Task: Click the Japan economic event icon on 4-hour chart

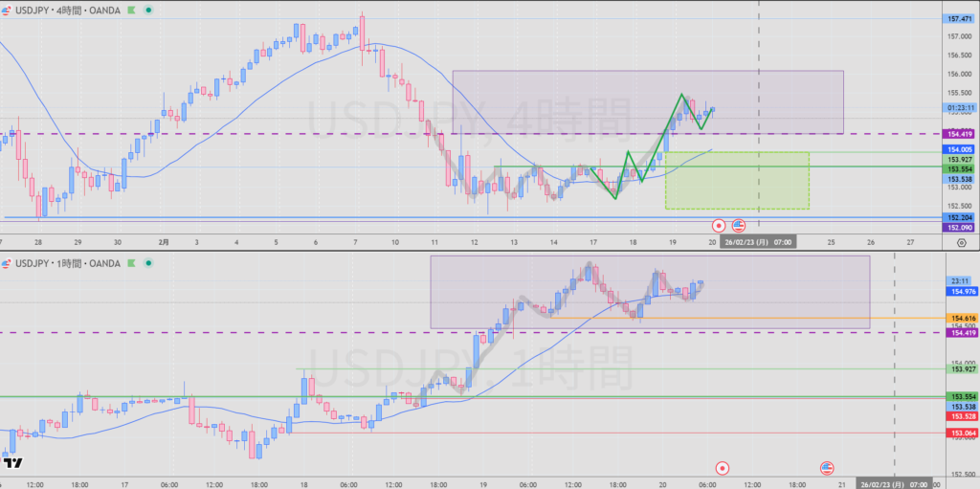Action: click(719, 226)
